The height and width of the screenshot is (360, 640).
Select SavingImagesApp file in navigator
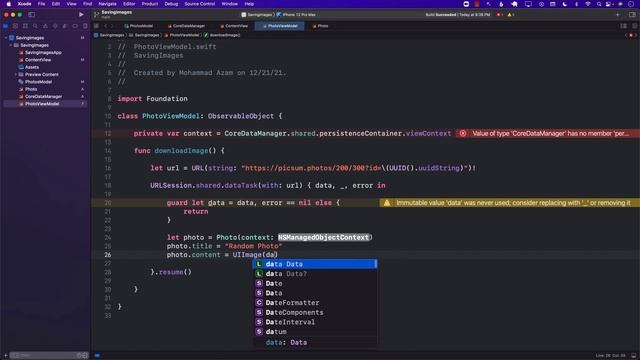point(43,52)
